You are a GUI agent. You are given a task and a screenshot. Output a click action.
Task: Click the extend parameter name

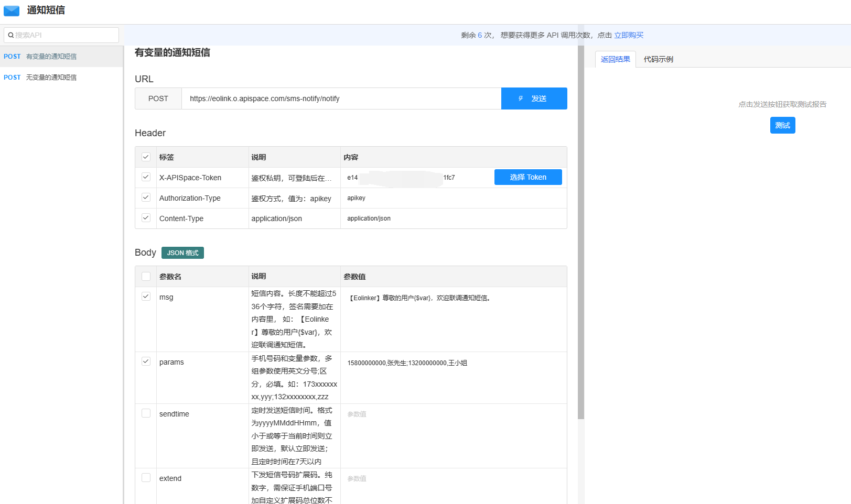pyautogui.click(x=170, y=478)
